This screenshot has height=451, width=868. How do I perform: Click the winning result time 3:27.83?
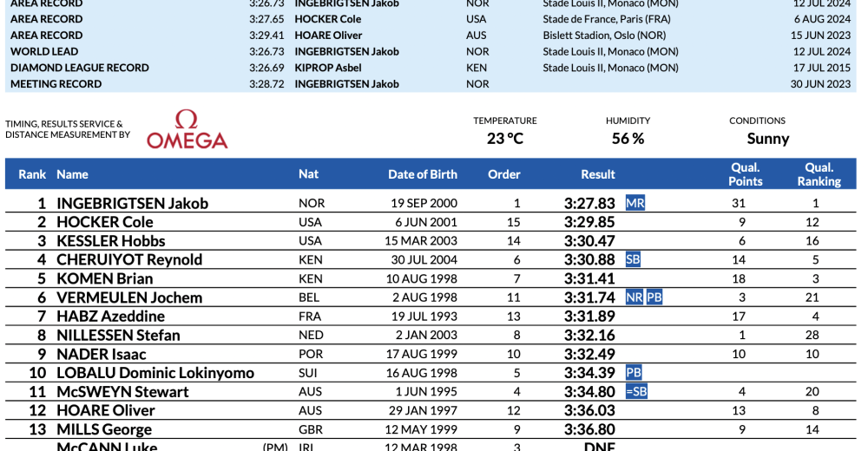[x=589, y=204]
